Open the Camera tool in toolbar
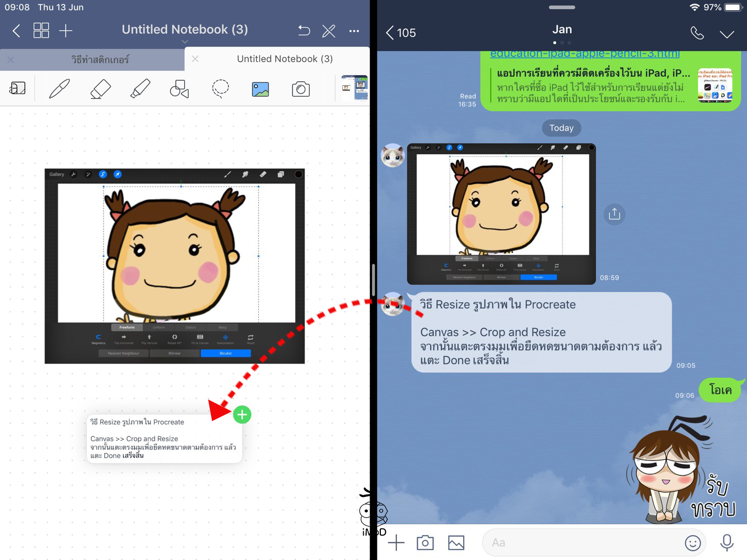 [301, 89]
